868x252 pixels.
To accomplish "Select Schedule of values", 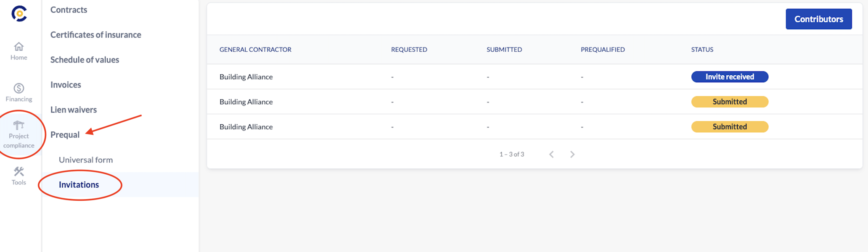I will click(85, 60).
